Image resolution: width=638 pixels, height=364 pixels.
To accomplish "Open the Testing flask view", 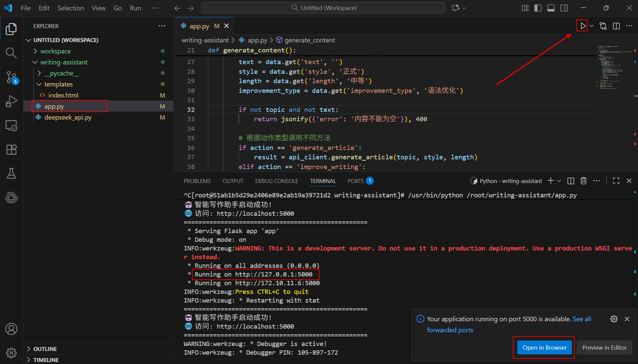I will [x=11, y=173].
